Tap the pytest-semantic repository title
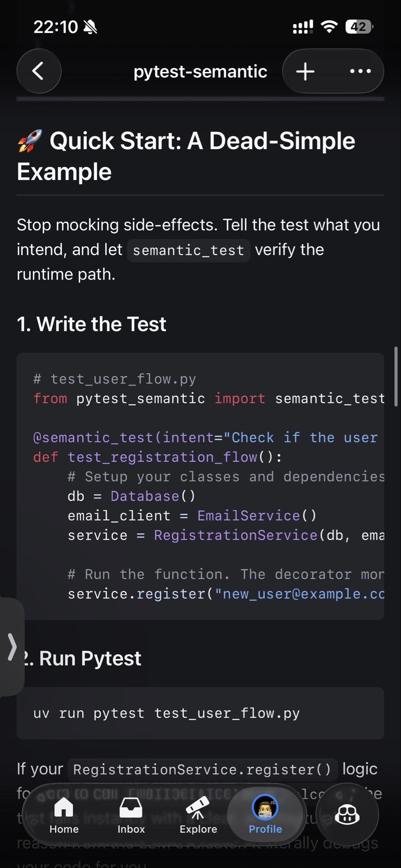This screenshot has height=868, width=401. pos(200,71)
